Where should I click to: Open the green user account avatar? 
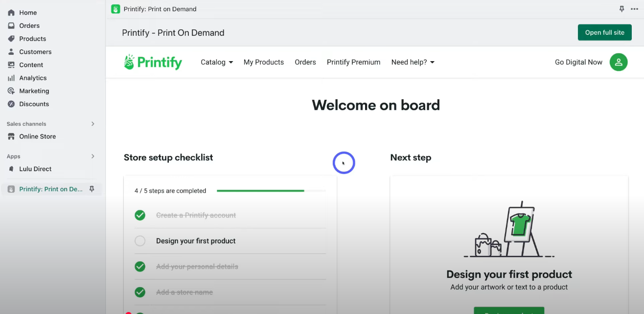pyautogui.click(x=619, y=62)
